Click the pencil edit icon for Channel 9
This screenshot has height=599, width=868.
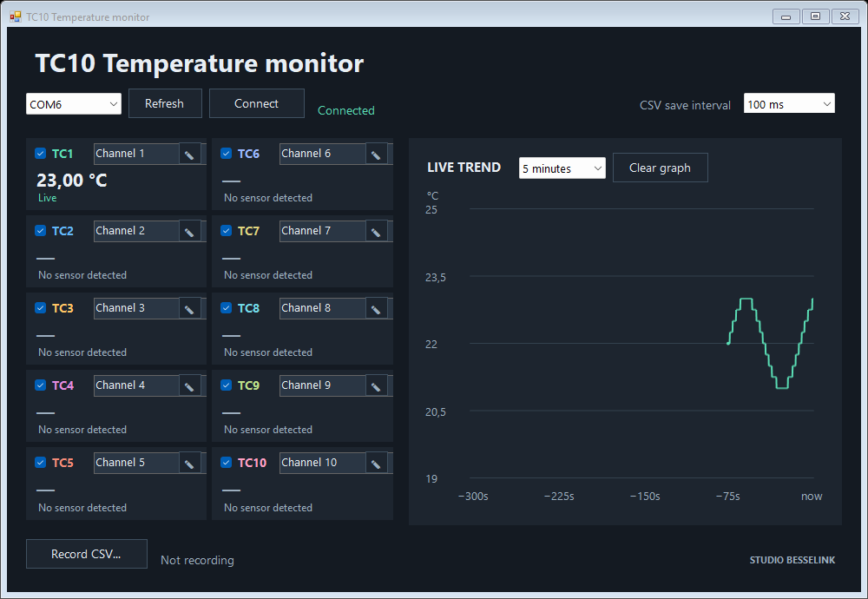[377, 385]
